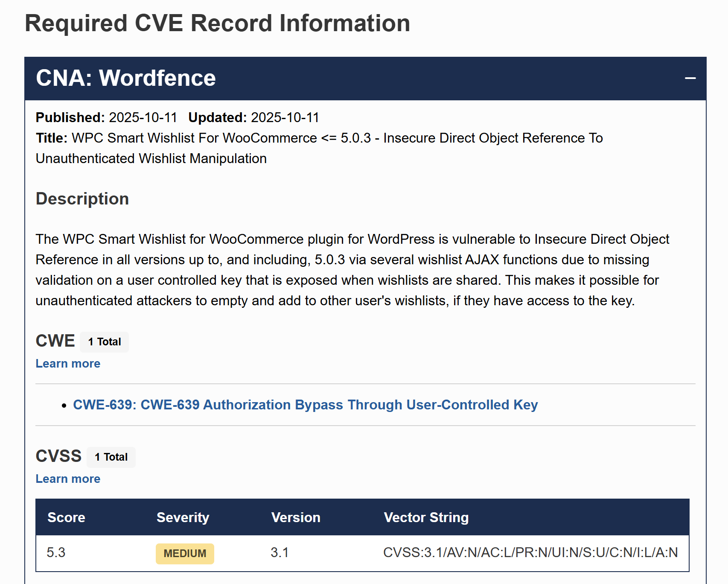Collapse the CNA: Wordfence panel minus icon
Viewport: 728px width, 584px height.
[x=690, y=78]
